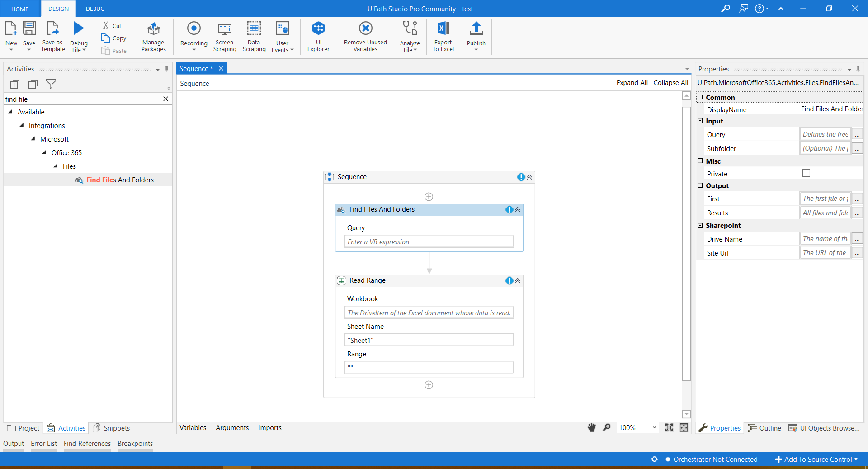The height and width of the screenshot is (469, 868).
Task: Collapse the Sharepoint property section
Action: point(700,225)
